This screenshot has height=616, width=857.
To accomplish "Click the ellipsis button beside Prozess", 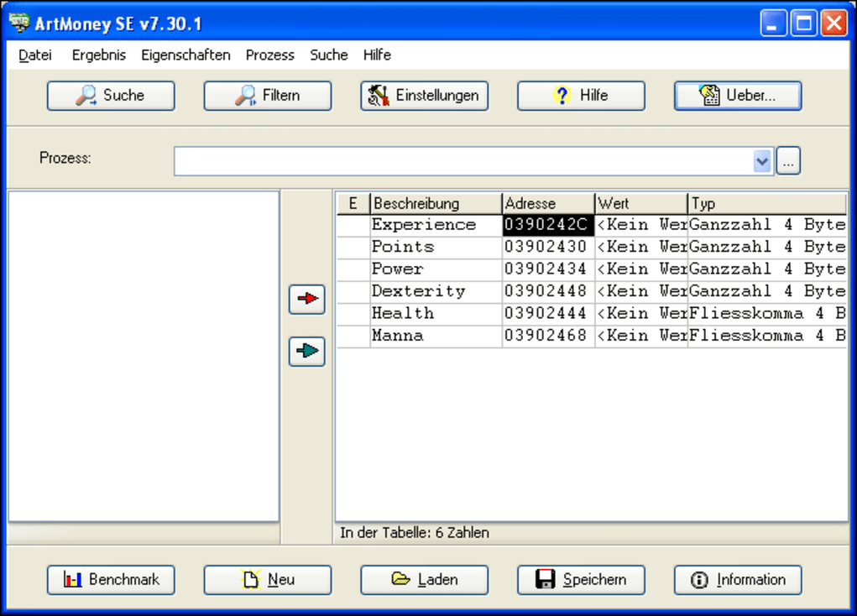I will [788, 161].
